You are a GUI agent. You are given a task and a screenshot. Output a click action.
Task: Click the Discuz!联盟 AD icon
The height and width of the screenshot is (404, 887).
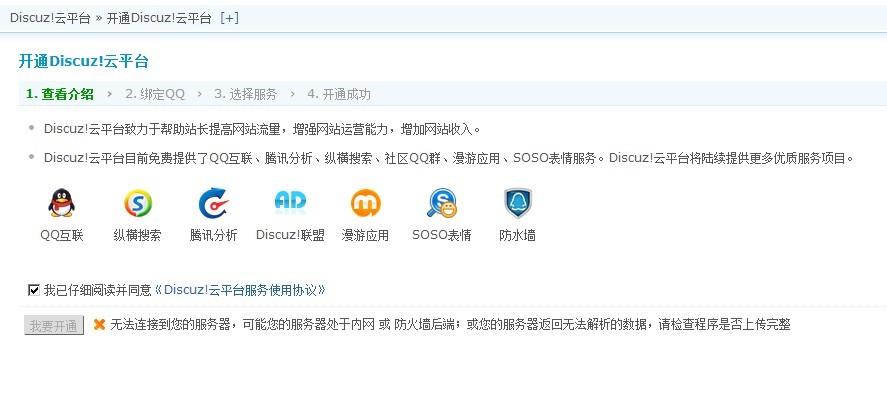coord(290,202)
